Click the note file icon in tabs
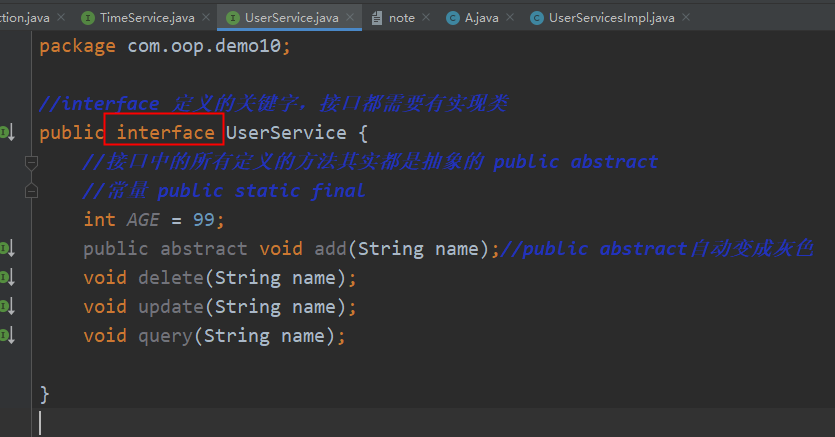The image size is (835, 437). click(376, 18)
